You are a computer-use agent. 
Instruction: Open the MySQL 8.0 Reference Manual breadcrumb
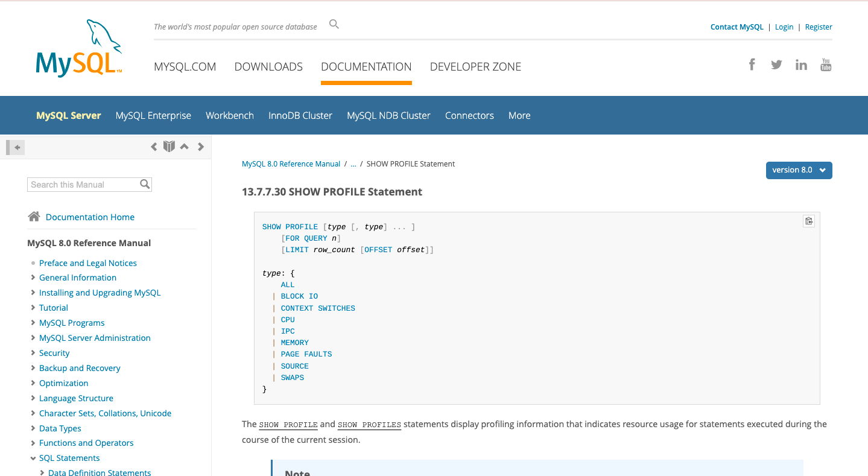click(291, 164)
